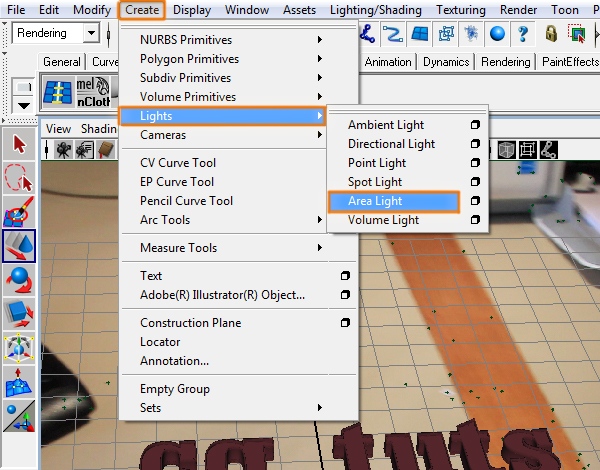Open the Texturing menu
Viewport: 600px width, 470px height.
tap(461, 10)
